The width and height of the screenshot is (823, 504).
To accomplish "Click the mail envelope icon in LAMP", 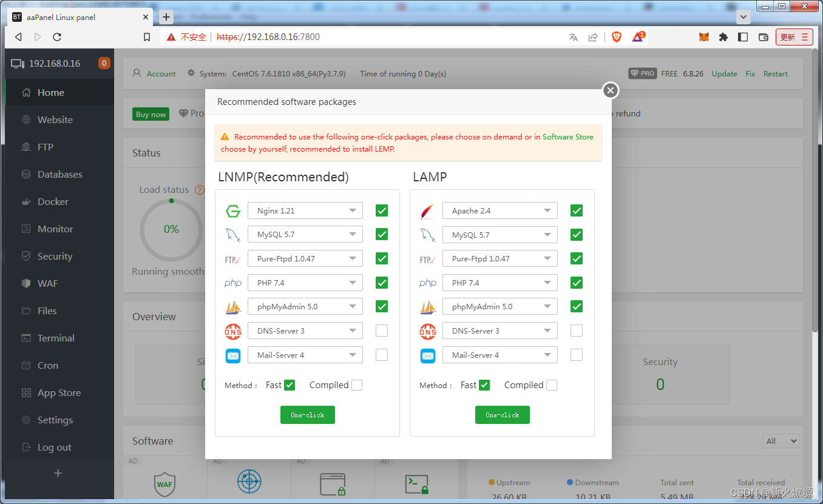I will click(x=428, y=355).
